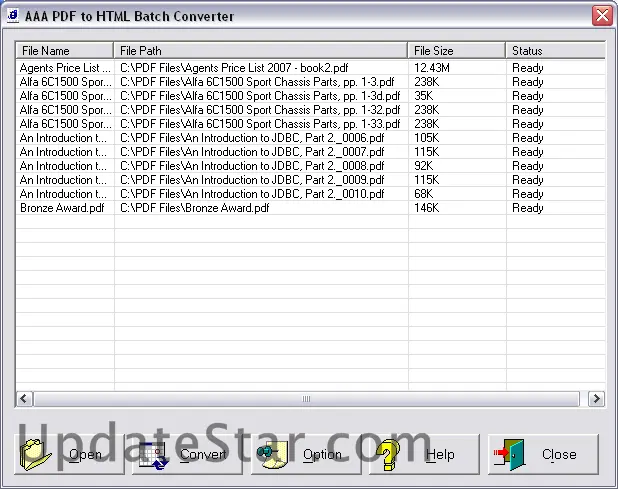This screenshot has width=618, height=489.
Task: Sort by File Size column header
Action: coord(456,50)
